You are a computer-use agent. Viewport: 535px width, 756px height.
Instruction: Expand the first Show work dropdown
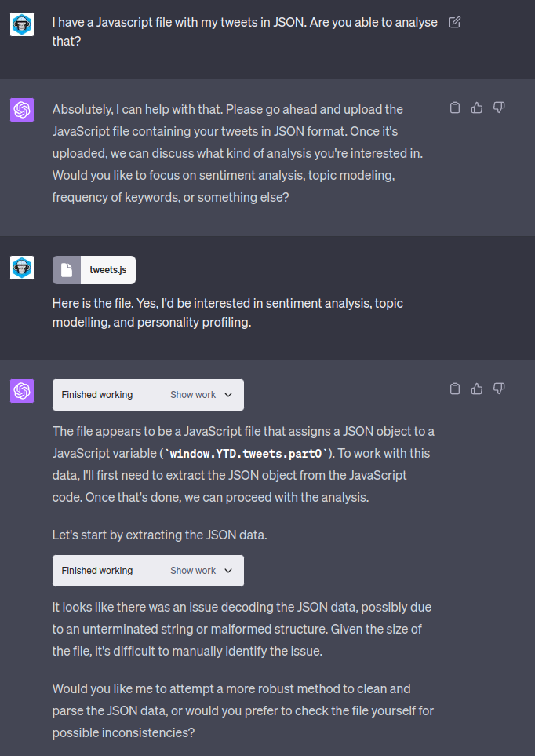(202, 395)
